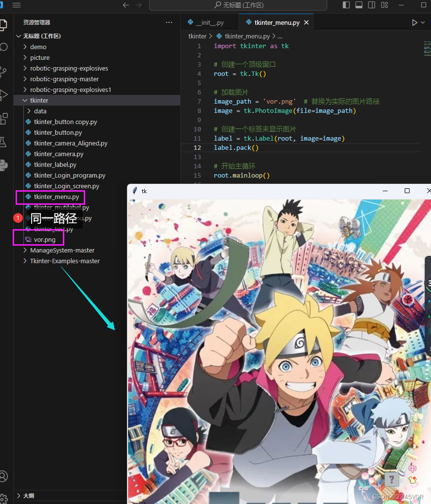Screen dimensions: 431x504
Task: Open tkinter_button.py file
Action: coord(58,132)
